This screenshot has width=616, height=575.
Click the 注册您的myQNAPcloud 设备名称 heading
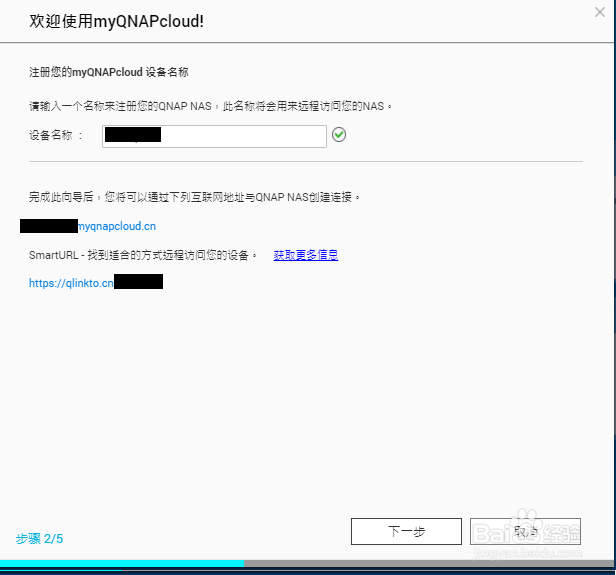click(x=108, y=72)
